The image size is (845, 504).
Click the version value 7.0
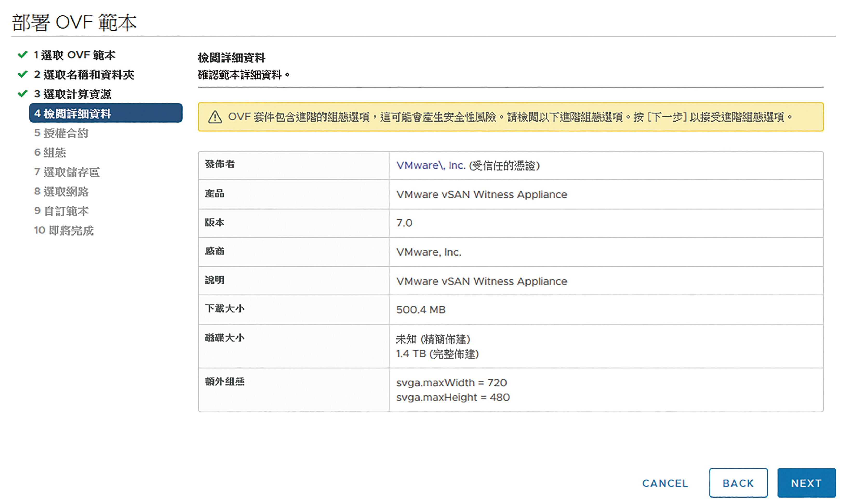404,223
